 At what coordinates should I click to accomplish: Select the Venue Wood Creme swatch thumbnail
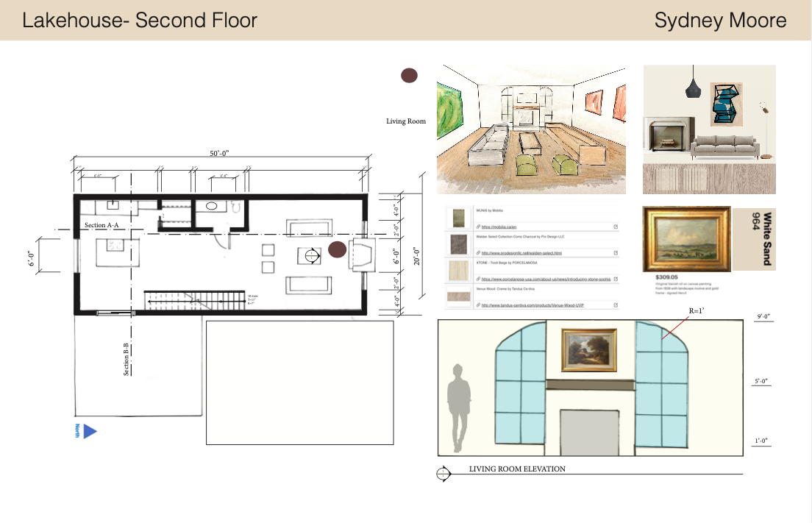pos(458,296)
